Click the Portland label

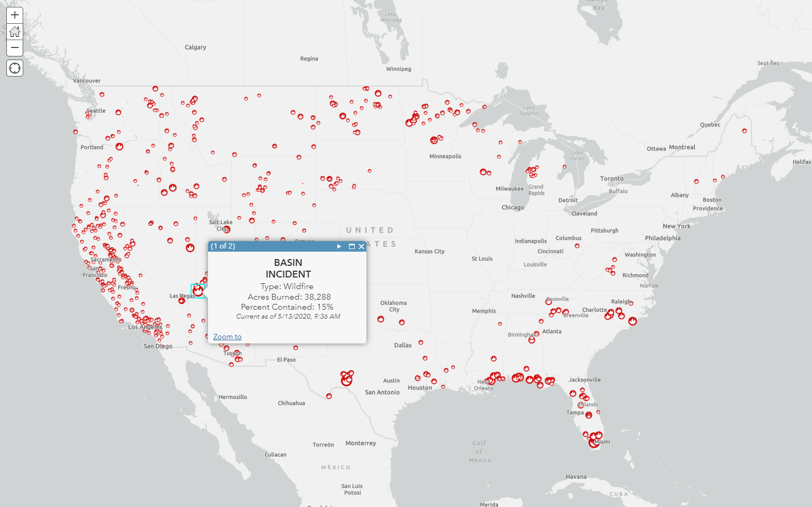tap(92, 148)
